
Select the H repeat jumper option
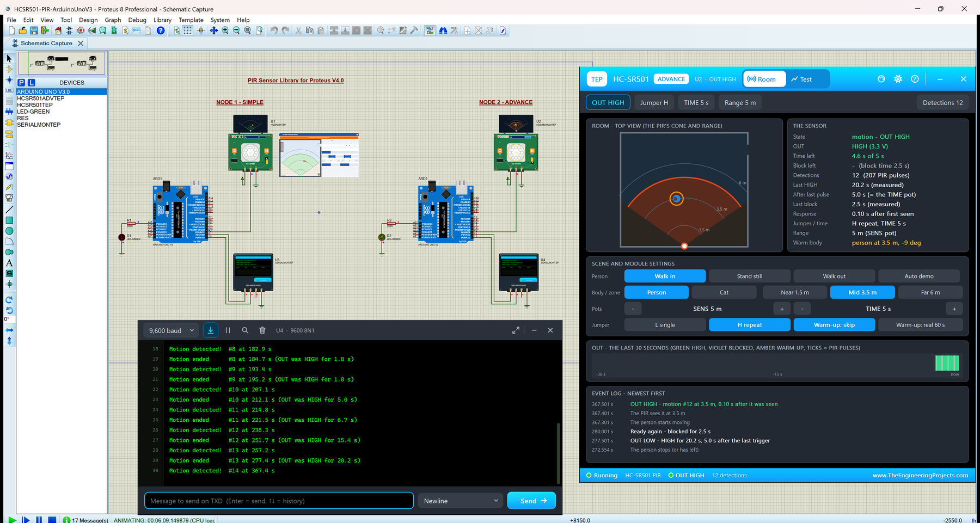coord(750,325)
